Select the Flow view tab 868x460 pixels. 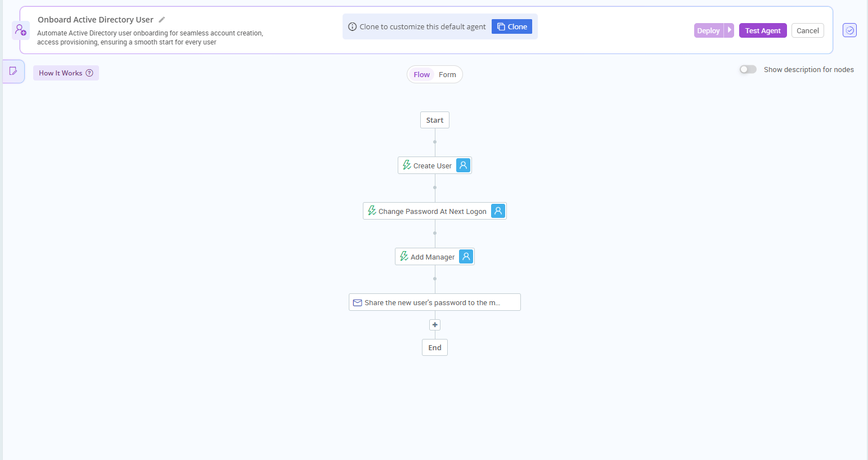coord(421,74)
